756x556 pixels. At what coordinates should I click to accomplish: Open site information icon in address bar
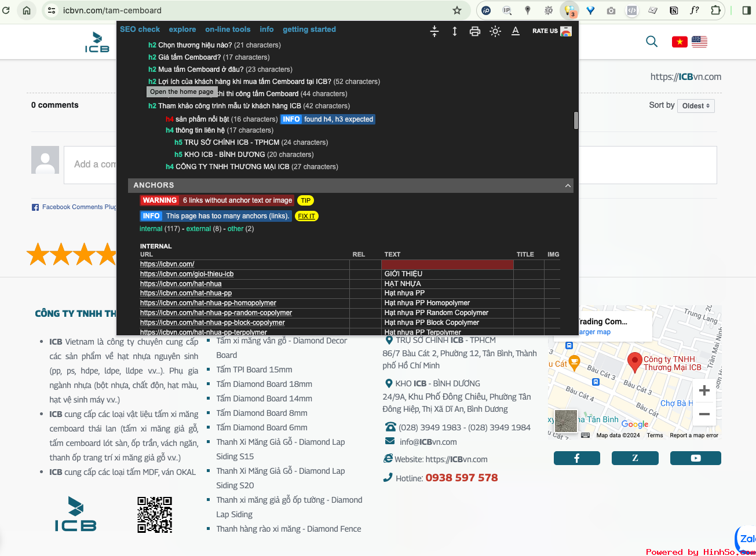tap(52, 10)
